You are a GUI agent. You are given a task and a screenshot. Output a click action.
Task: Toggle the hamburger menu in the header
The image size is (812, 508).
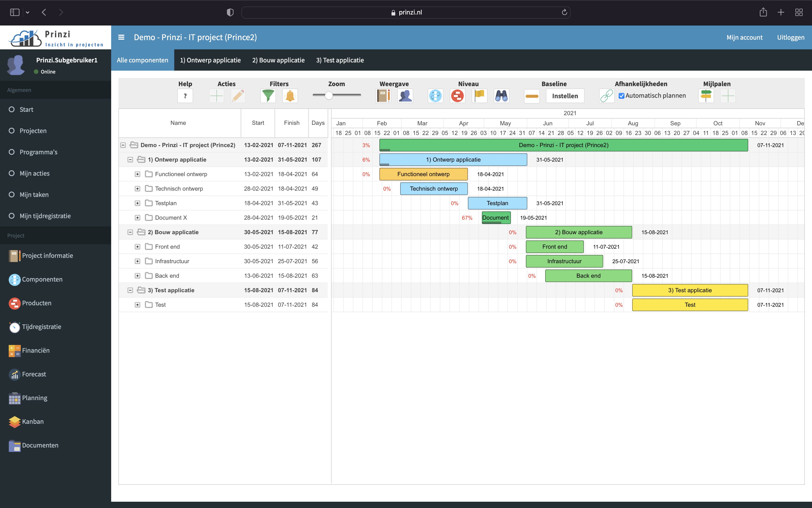pos(122,37)
